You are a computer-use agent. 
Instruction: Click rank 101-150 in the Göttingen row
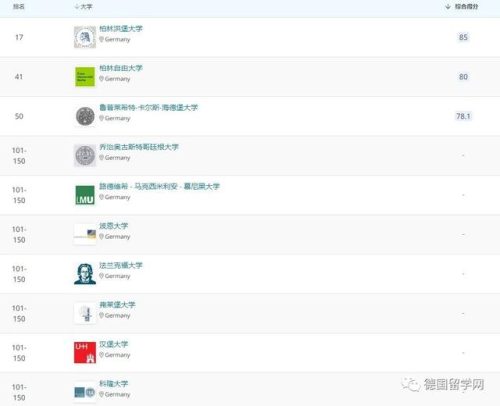pos(19,156)
